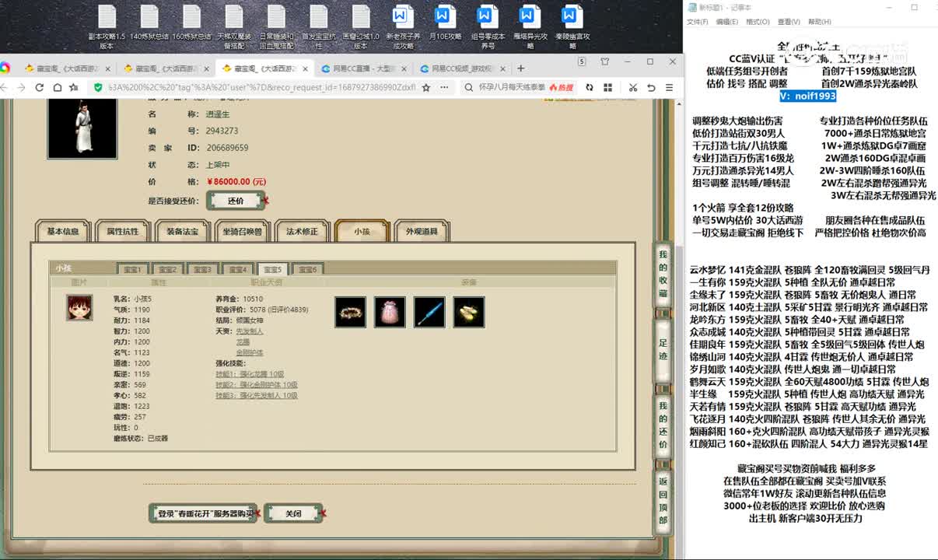Open the 画壁幻域1.0版本 desktop file
938x560 pixels.
point(361,26)
